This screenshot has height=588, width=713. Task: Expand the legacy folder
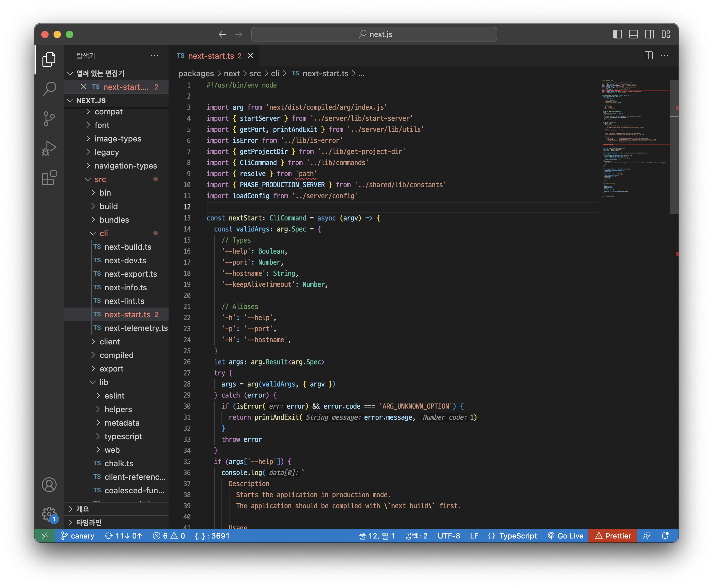116,152
